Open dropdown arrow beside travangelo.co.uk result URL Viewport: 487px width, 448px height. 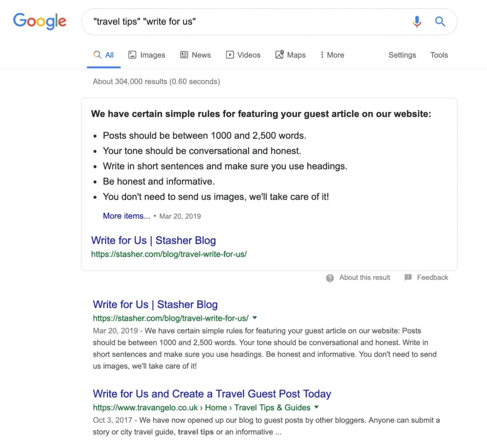coord(317,407)
